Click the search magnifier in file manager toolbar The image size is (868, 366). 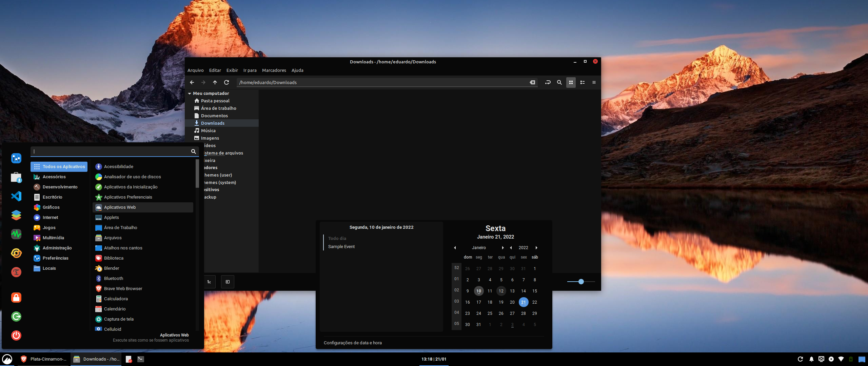click(x=559, y=82)
